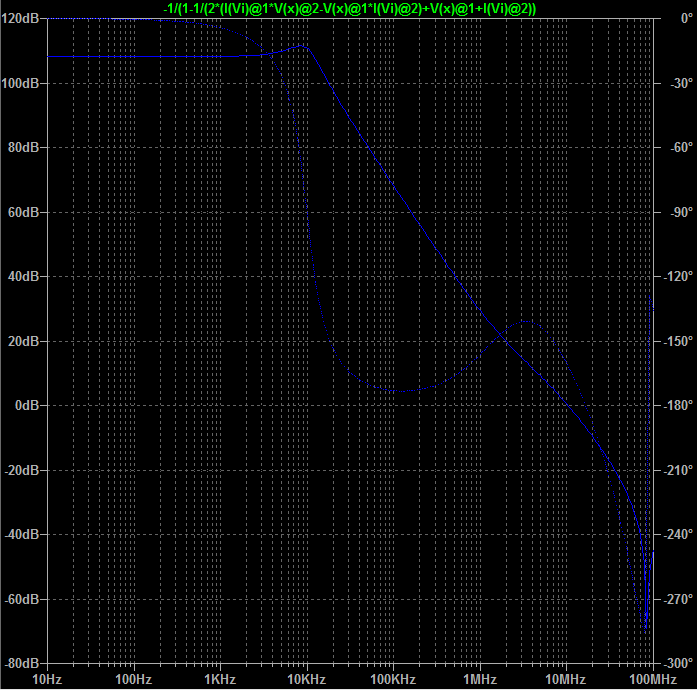Click the deep magnitude notch near 80MHz
The image size is (697, 690).
[645, 630]
